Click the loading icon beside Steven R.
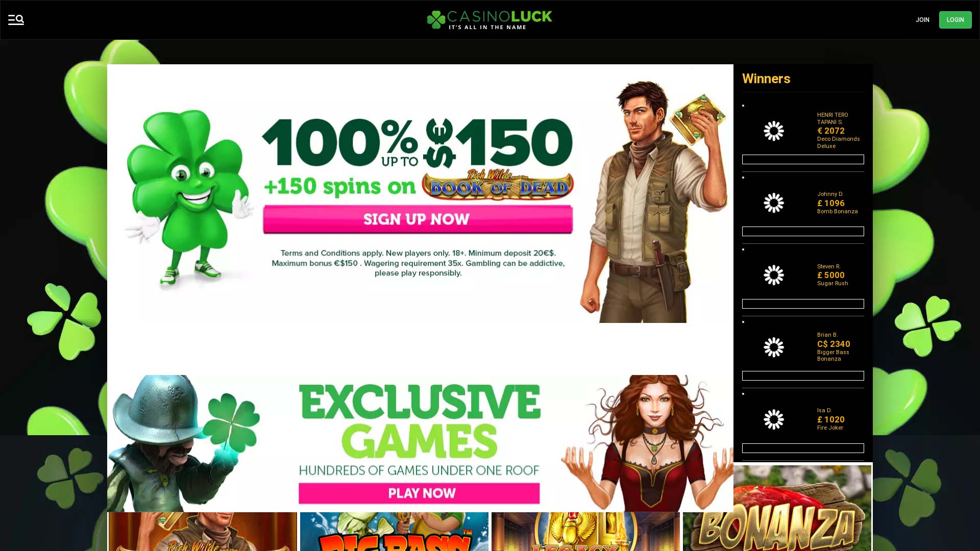 coord(773,275)
